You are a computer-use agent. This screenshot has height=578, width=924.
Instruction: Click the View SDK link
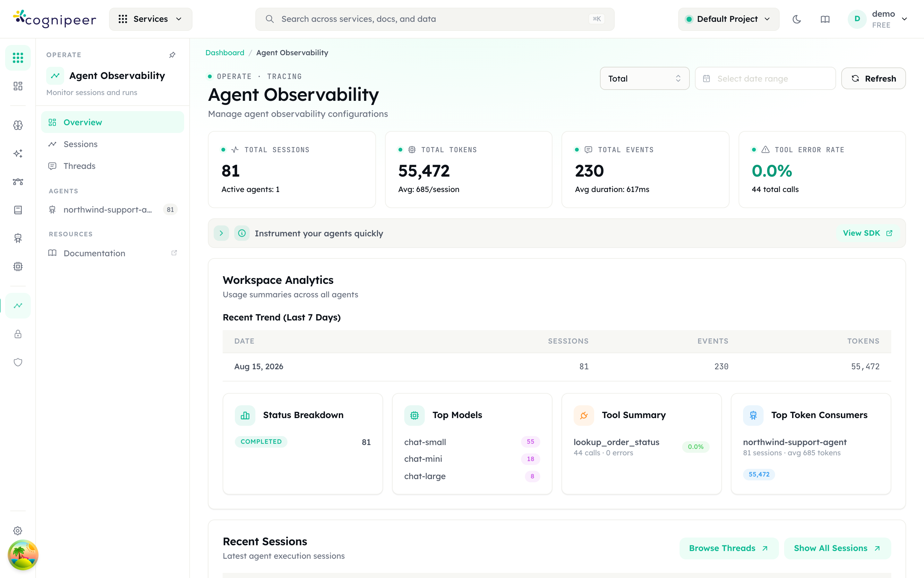(868, 233)
